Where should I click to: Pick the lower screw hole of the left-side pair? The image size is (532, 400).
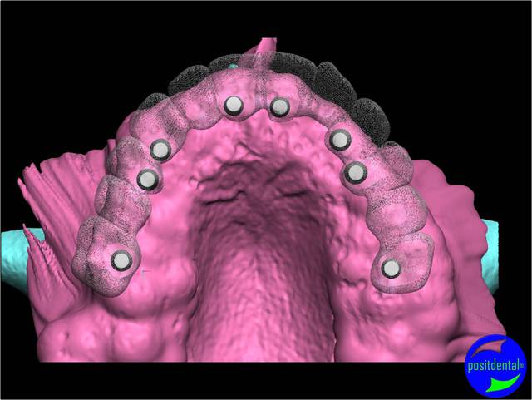[147, 179]
